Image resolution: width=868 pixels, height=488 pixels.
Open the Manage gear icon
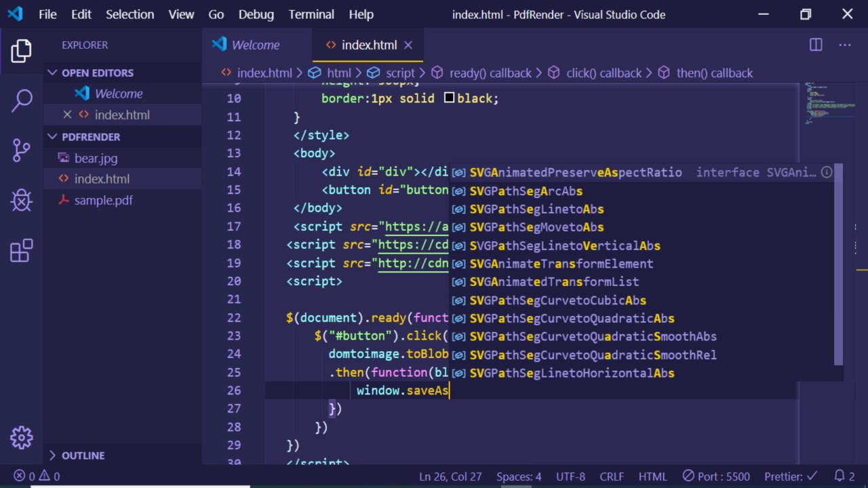coord(22,437)
